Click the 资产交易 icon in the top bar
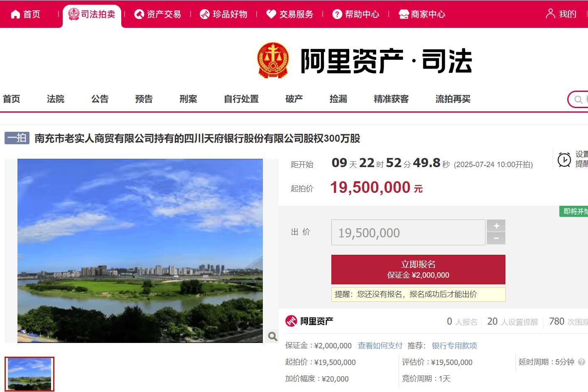The height and width of the screenshot is (392, 588). click(139, 14)
